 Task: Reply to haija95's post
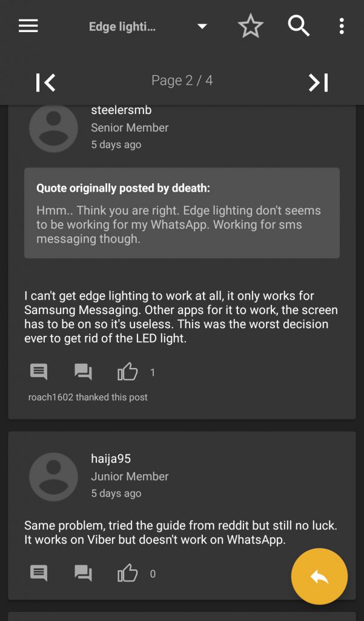[x=39, y=573]
